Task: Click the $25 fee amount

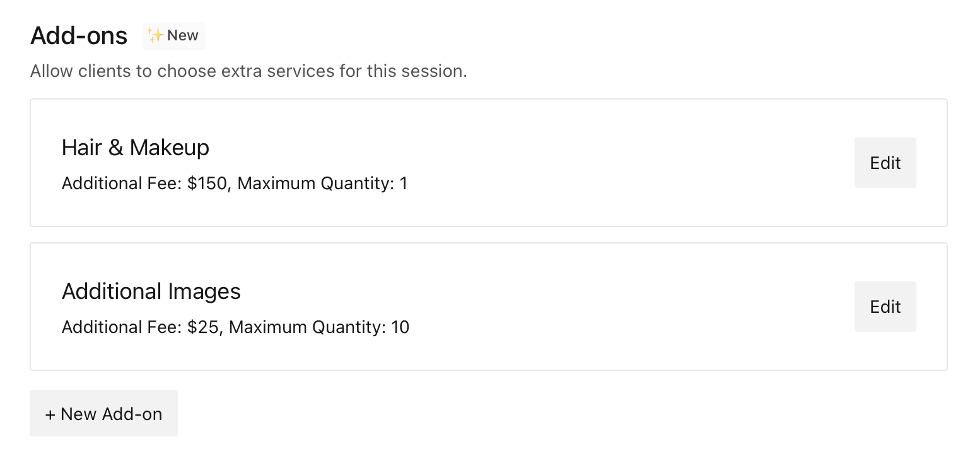Action: click(202, 327)
